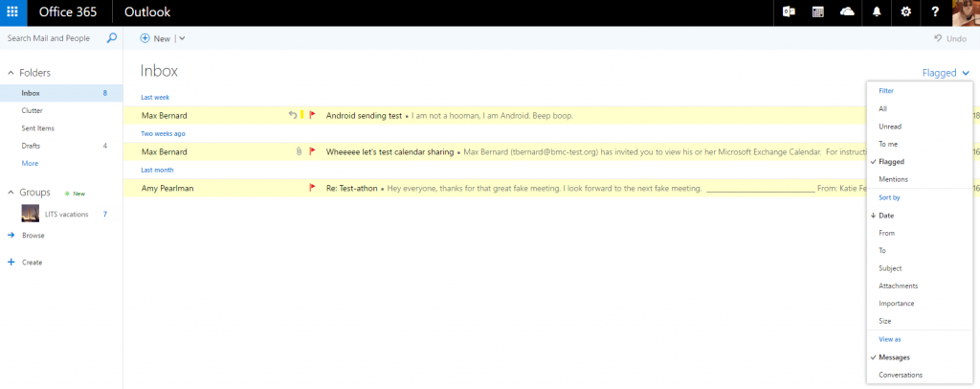Screen dimensions: 980x389
Task: Click the New message button label
Action: (x=162, y=38)
